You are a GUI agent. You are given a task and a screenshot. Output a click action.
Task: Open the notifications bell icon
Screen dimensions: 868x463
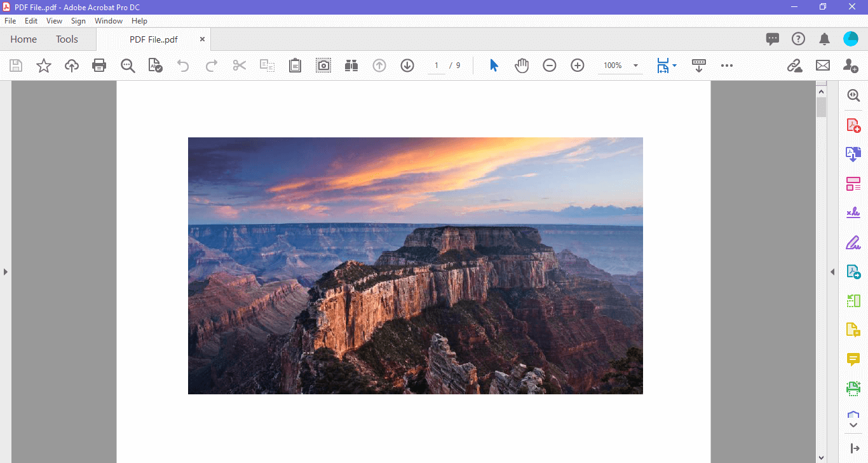pos(825,39)
